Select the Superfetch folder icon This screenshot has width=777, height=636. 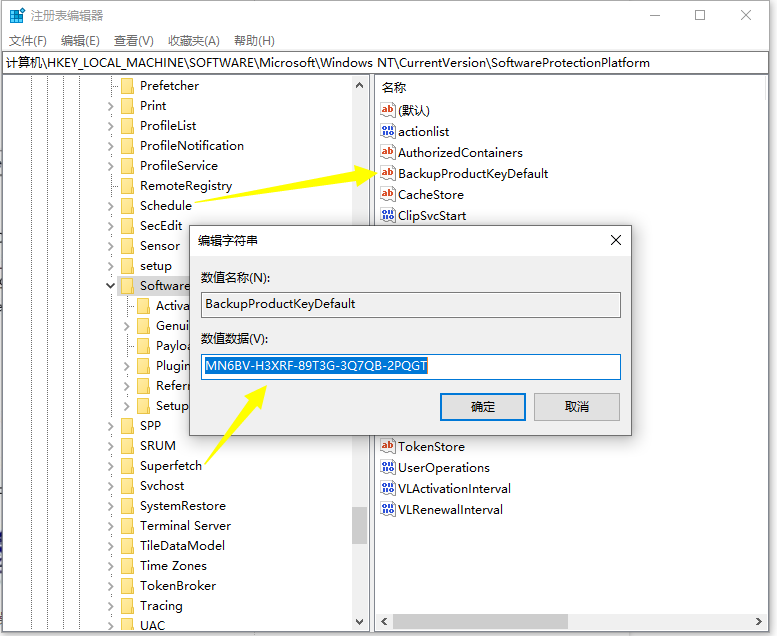(x=127, y=466)
